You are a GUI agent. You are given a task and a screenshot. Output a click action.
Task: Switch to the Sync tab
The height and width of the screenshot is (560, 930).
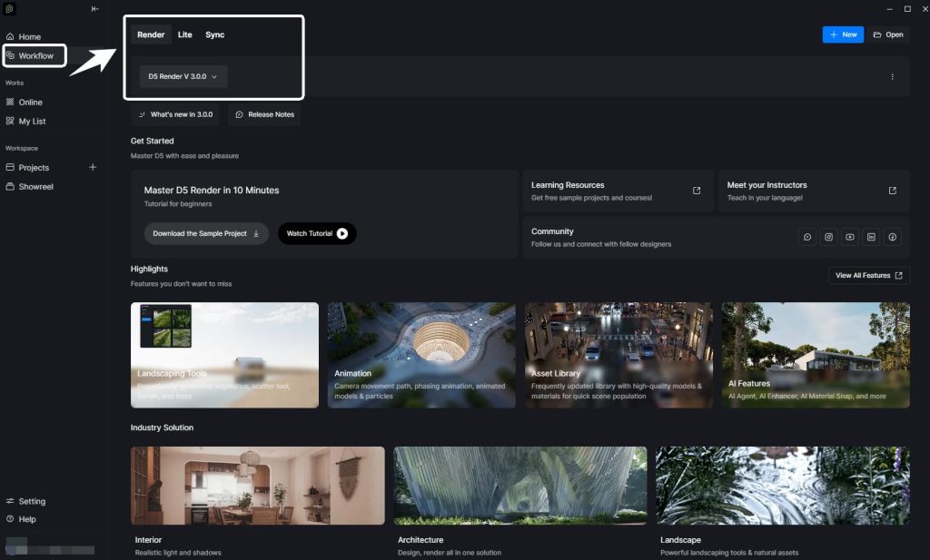click(214, 34)
